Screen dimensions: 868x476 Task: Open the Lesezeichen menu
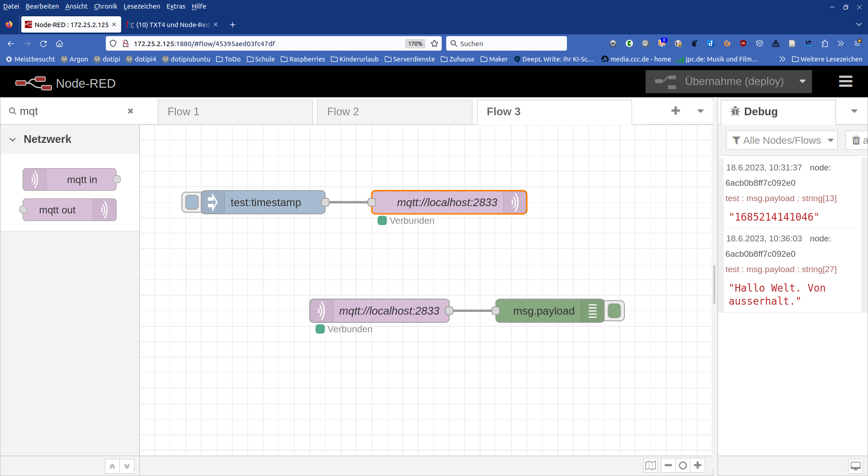pyautogui.click(x=142, y=6)
